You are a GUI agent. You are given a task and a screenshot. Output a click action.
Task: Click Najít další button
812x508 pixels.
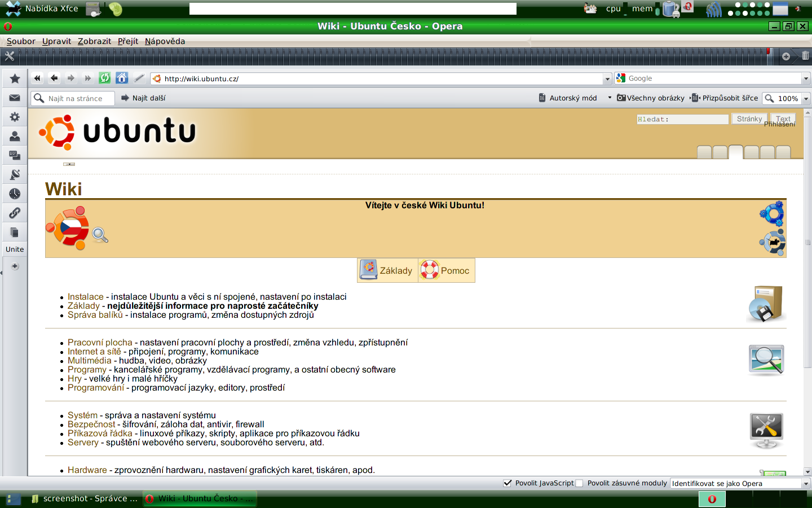(x=143, y=98)
